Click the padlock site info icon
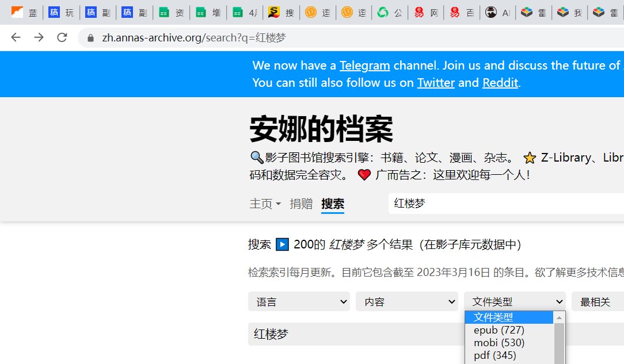This screenshot has width=624, height=364. pyautogui.click(x=90, y=38)
